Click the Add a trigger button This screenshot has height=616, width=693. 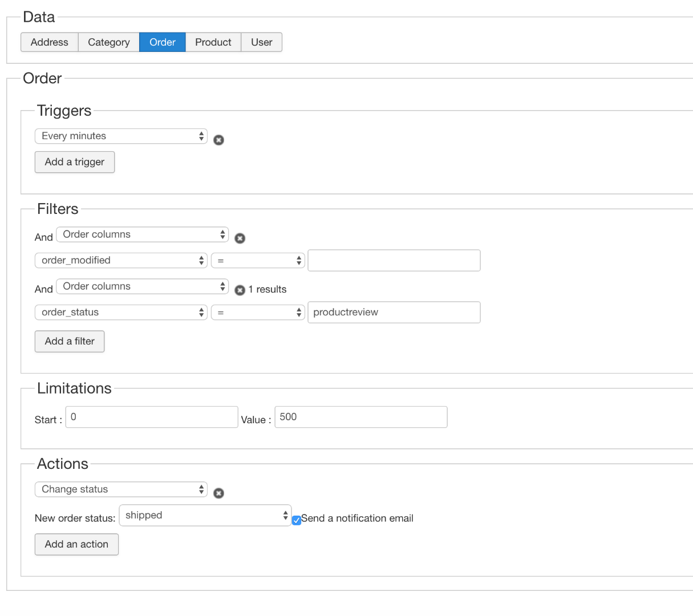coord(75,162)
